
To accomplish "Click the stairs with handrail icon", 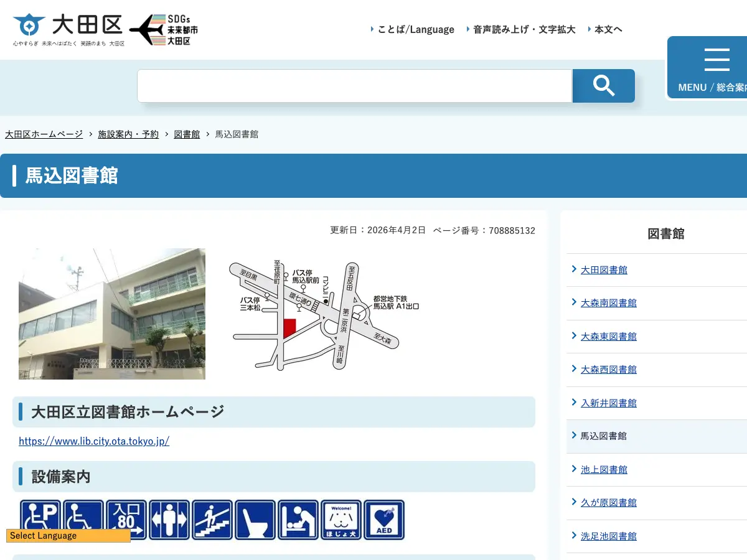I will (x=212, y=520).
